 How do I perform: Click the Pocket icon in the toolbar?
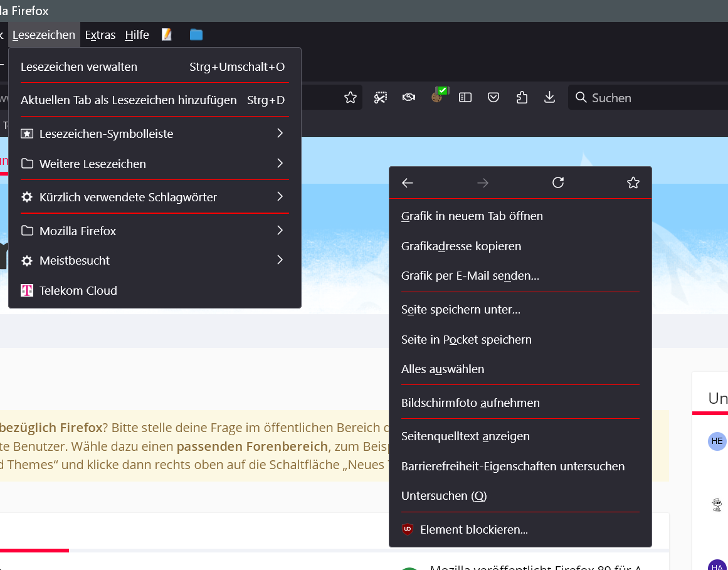click(x=493, y=97)
